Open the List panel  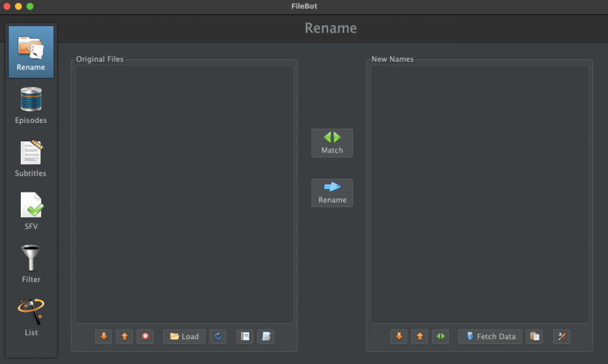31,318
